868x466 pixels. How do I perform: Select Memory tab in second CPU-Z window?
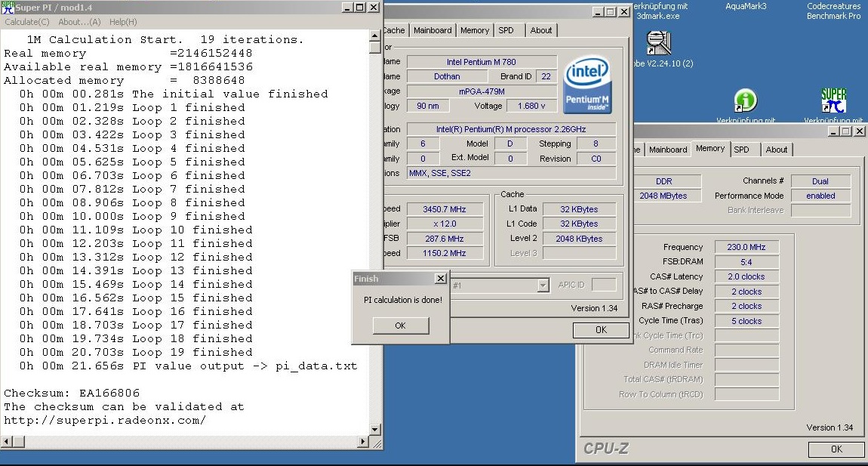point(710,149)
